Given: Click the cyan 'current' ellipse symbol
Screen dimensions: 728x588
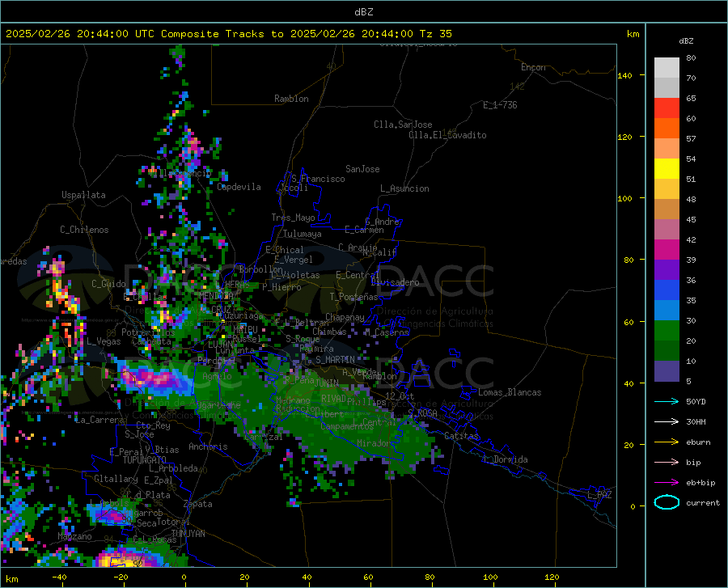Looking at the screenshot, I should tap(667, 502).
